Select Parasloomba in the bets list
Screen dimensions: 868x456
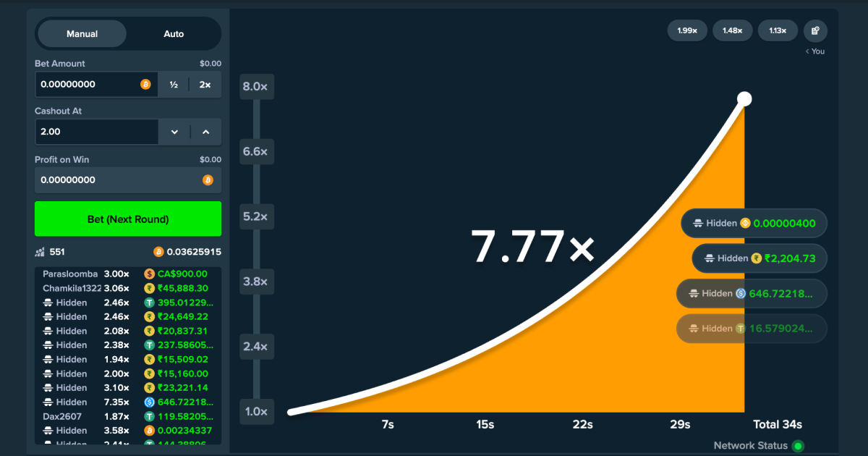pyautogui.click(x=70, y=274)
